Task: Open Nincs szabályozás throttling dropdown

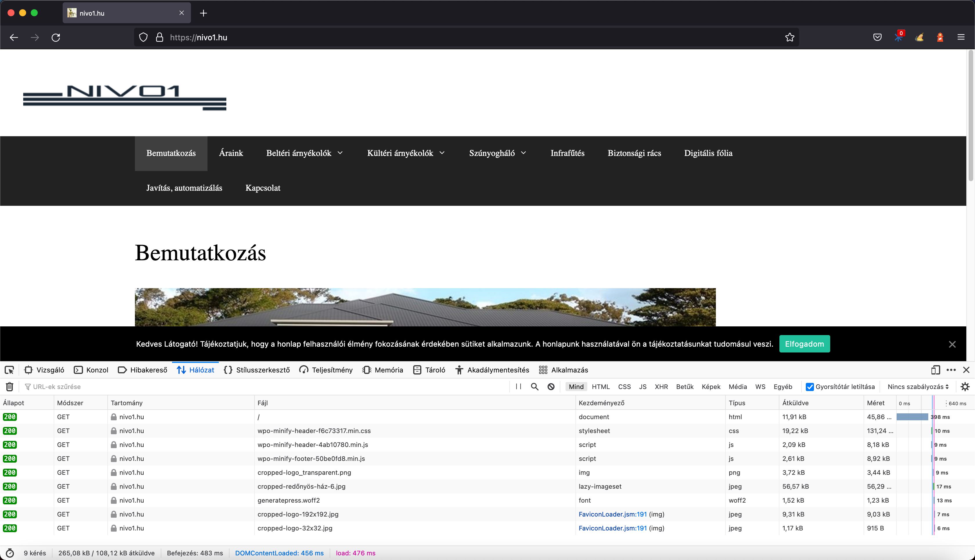Action: pos(918,387)
